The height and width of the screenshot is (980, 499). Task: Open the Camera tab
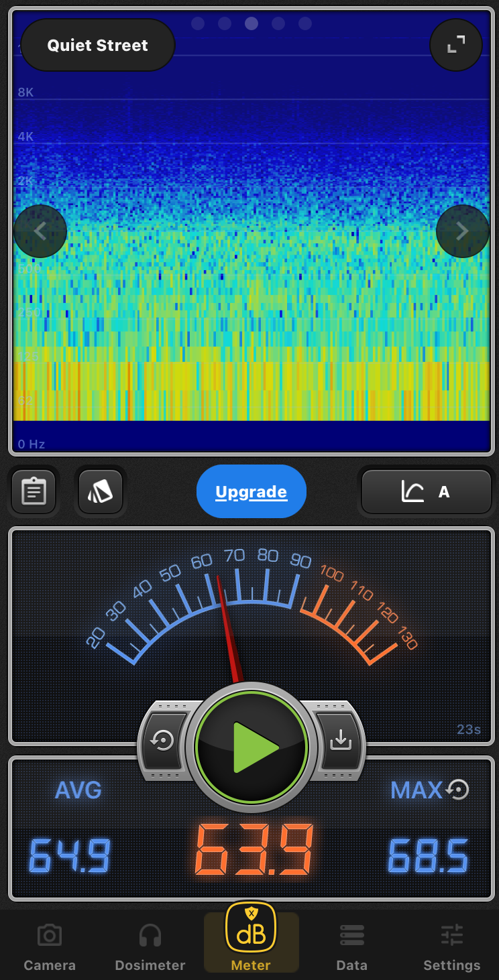coord(50,946)
